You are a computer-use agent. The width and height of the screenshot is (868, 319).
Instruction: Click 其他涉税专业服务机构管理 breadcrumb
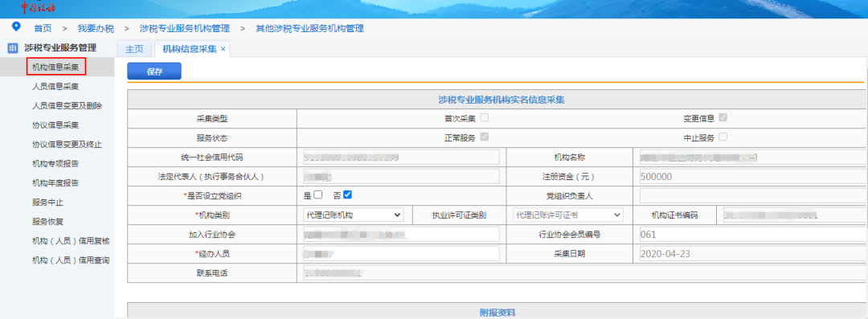point(310,28)
